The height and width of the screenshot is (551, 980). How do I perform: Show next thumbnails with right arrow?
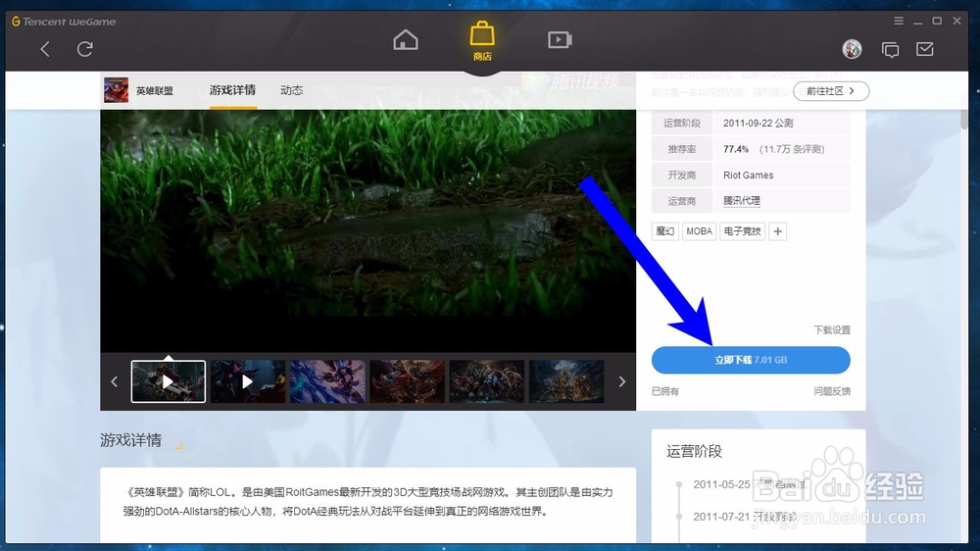click(622, 381)
